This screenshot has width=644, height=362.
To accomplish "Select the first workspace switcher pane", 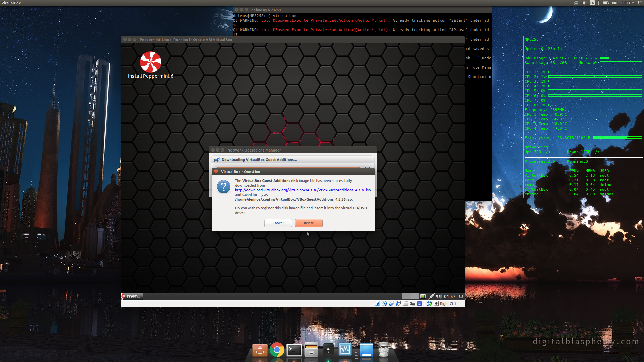I will coord(406,296).
